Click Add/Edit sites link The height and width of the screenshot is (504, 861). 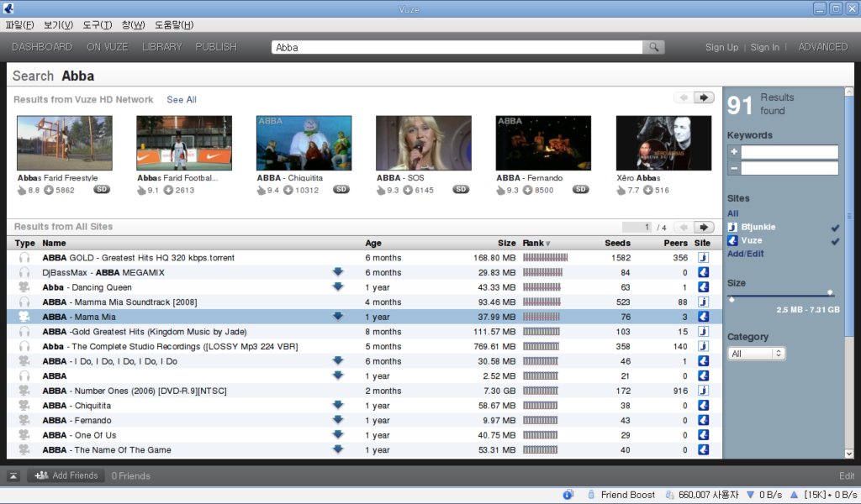click(x=745, y=254)
